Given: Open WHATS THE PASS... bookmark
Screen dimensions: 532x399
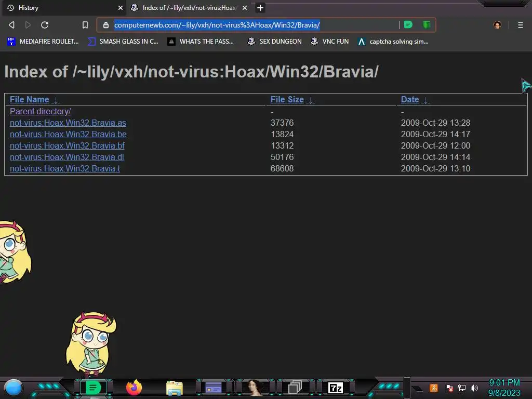Looking at the screenshot, I should (x=201, y=42).
